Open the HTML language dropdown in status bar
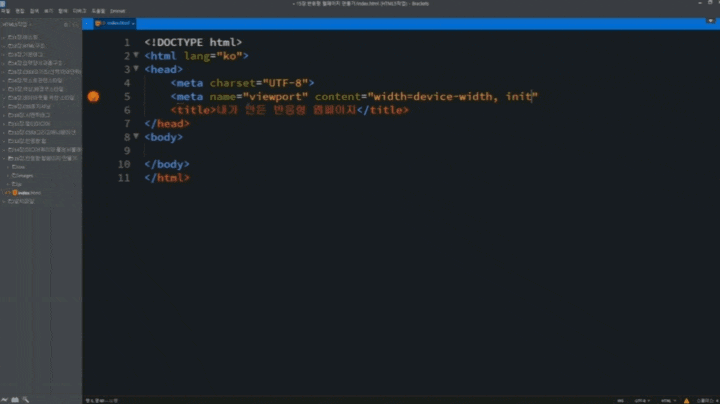Viewport: 720px width, 404px height. tap(668, 401)
